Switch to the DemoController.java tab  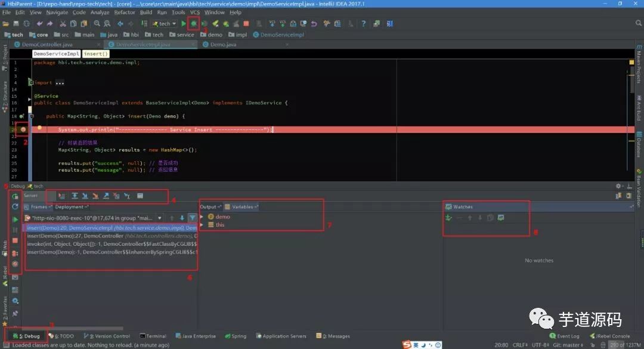(47, 44)
